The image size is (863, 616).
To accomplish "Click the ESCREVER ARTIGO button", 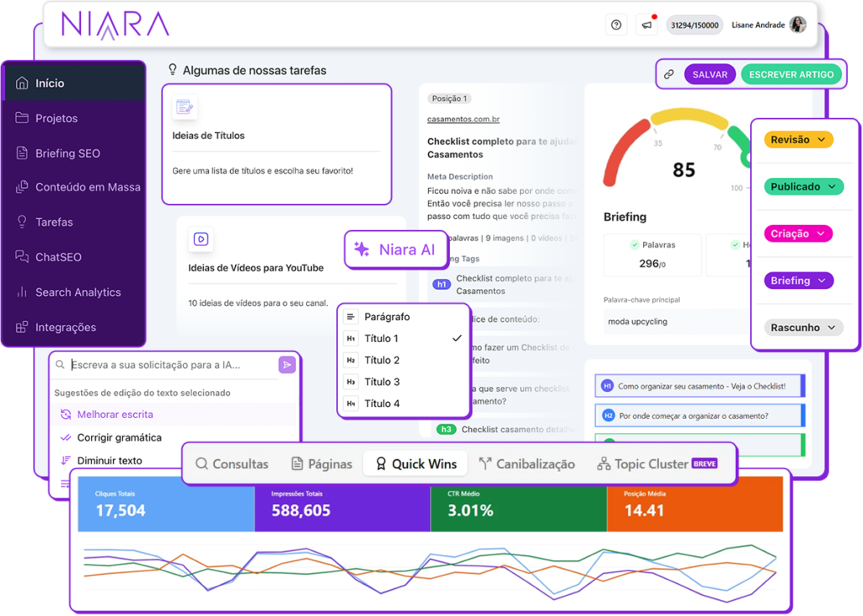I will tap(791, 74).
